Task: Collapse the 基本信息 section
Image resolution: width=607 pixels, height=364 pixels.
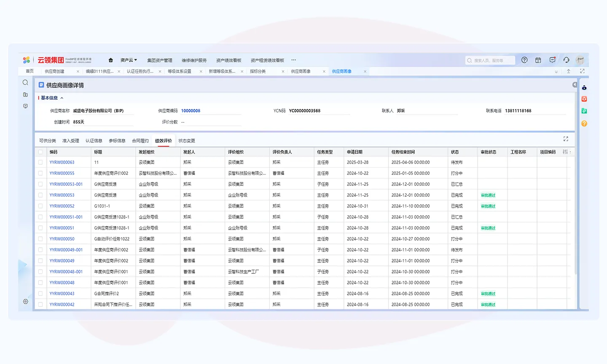Action: pos(62,98)
